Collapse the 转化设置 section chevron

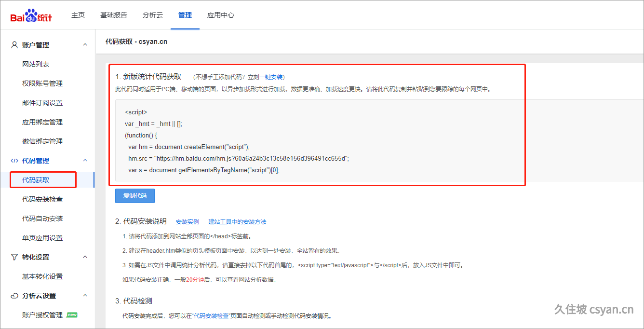[85, 257]
